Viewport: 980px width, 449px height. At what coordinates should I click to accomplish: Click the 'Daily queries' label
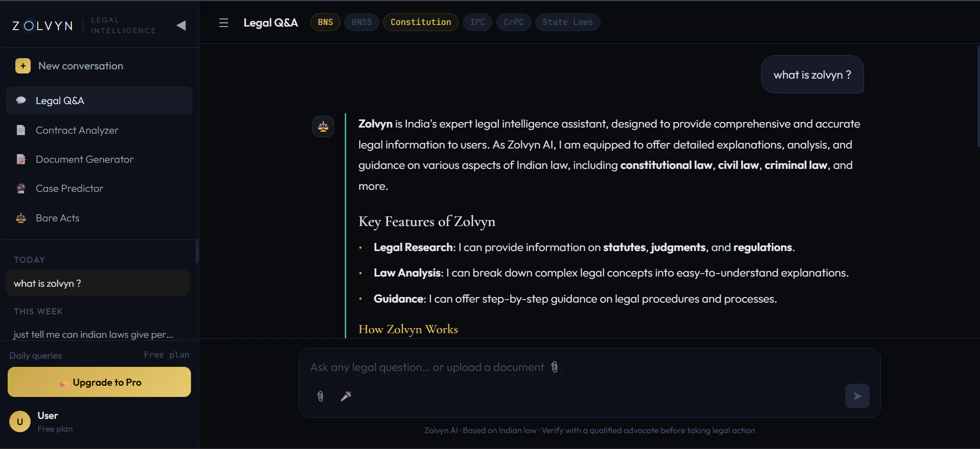tap(36, 356)
